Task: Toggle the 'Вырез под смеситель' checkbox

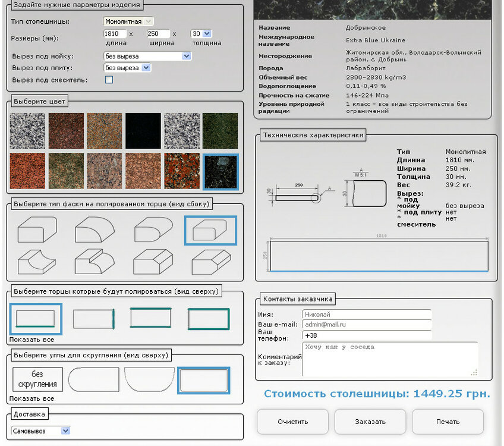Action: 109,80
